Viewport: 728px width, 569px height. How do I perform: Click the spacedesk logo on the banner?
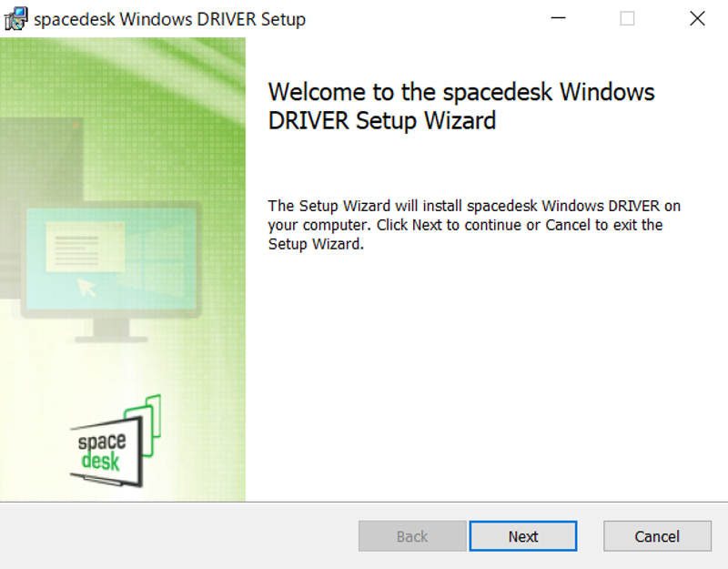point(114,442)
